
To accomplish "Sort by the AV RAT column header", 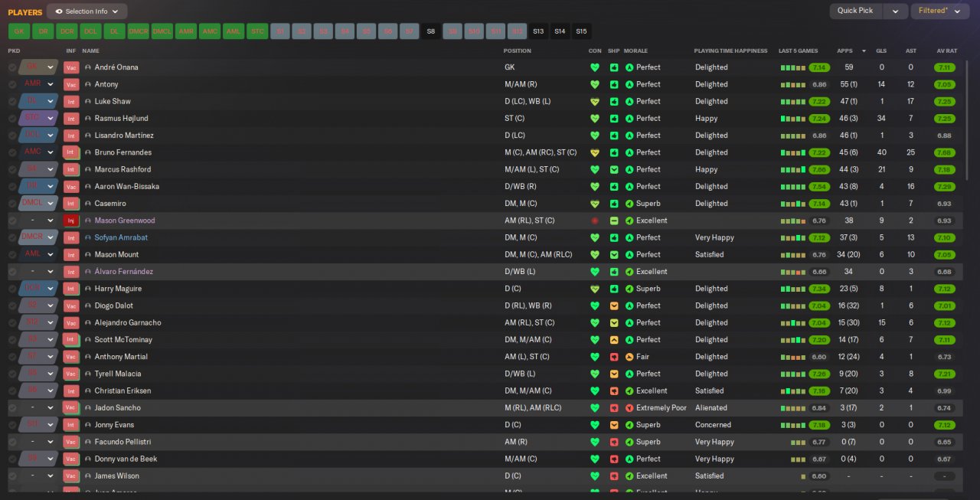I will 947,51.
